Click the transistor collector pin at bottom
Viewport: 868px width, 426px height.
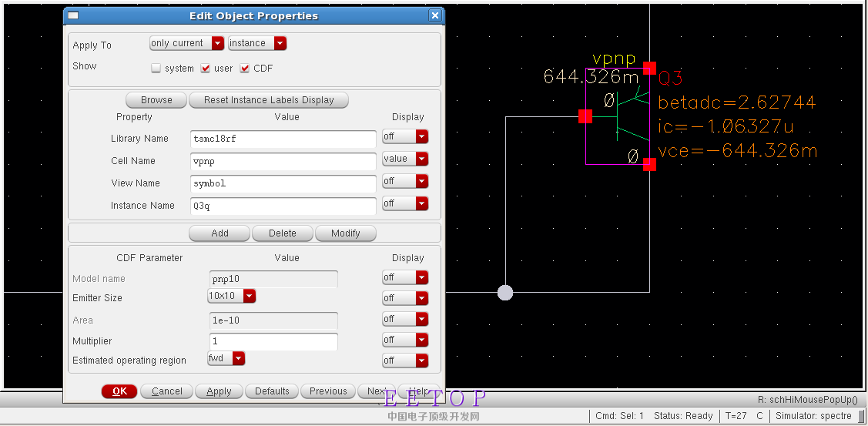tap(650, 164)
